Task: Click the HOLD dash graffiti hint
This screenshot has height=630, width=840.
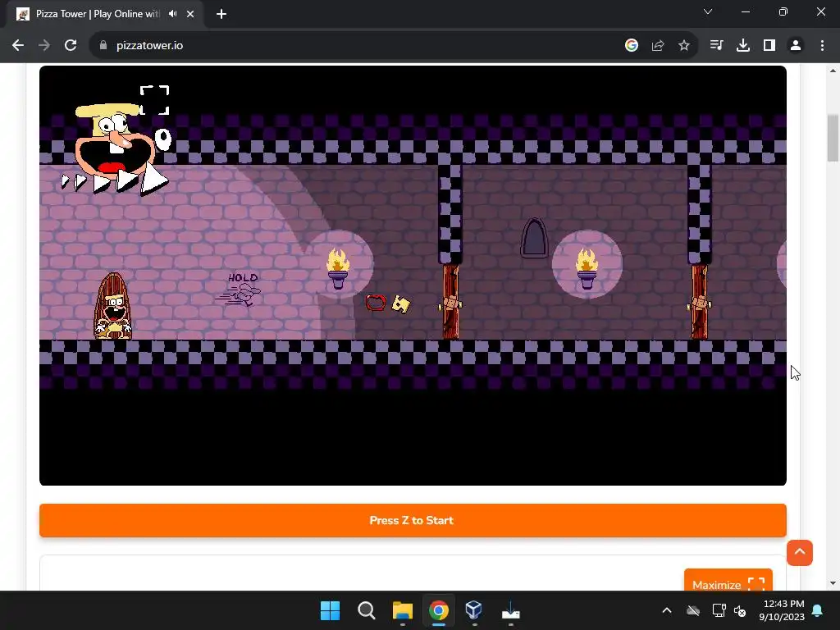Action: coord(239,290)
